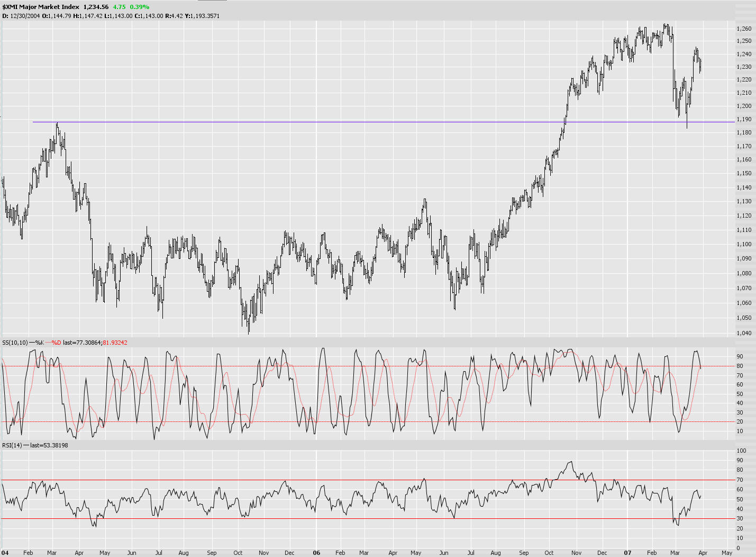Click the stochastic last=77.30864 value
Image resolution: width=756 pixels, height=557 pixels.
tap(82, 343)
